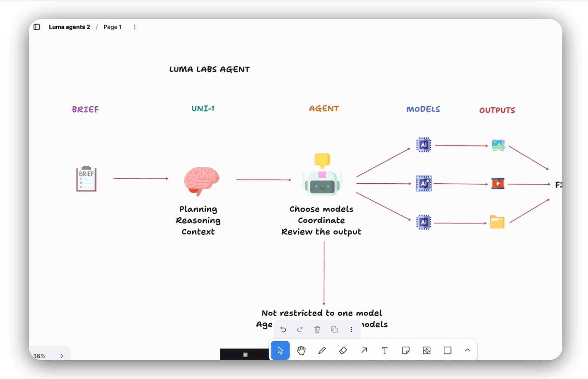Choose the pencil Draw tool
Image resolution: width=588 pixels, height=379 pixels.
(x=322, y=350)
